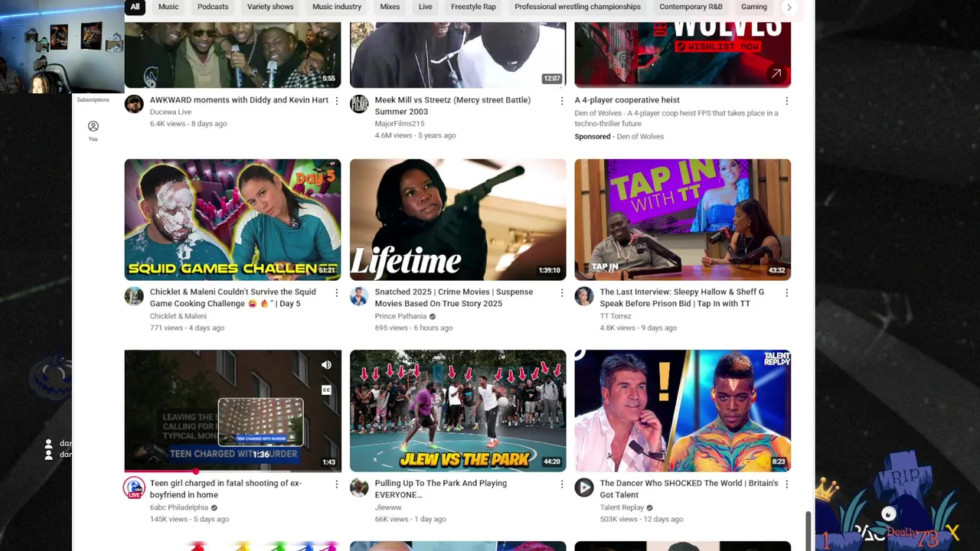Image resolution: width=980 pixels, height=551 pixels.
Task: Play the Lifetime Snatched thumbnail
Action: tap(458, 220)
